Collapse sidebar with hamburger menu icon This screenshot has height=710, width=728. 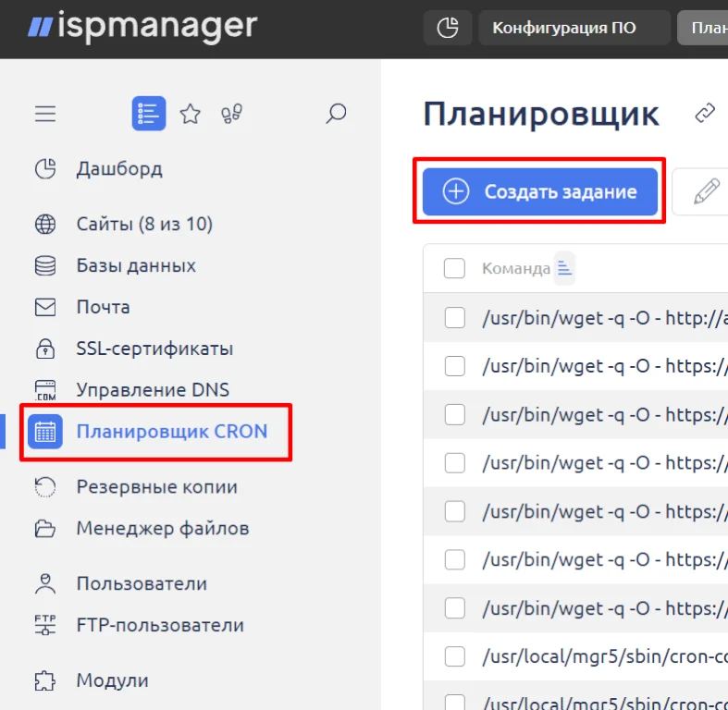tap(45, 114)
